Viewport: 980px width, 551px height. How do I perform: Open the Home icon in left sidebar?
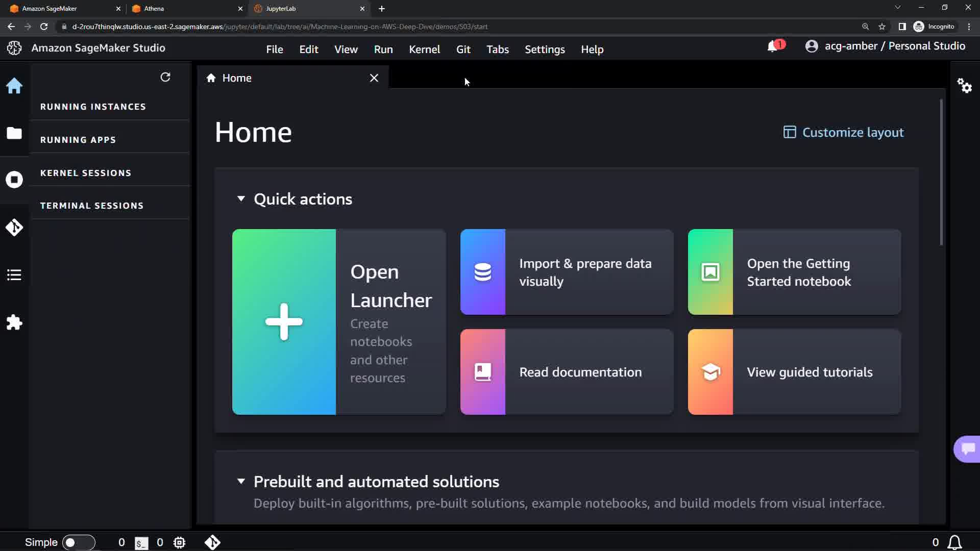(14, 86)
